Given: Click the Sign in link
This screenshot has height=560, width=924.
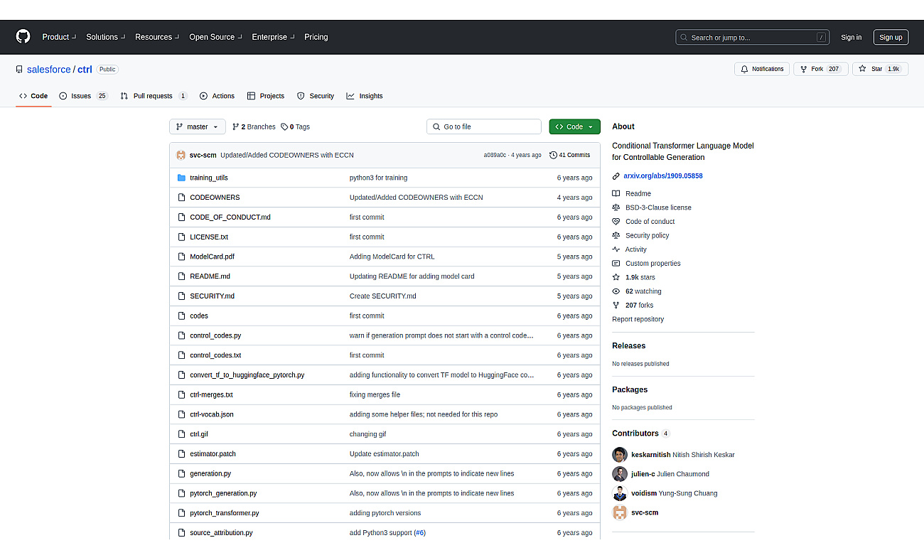Looking at the screenshot, I should coord(851,38).
